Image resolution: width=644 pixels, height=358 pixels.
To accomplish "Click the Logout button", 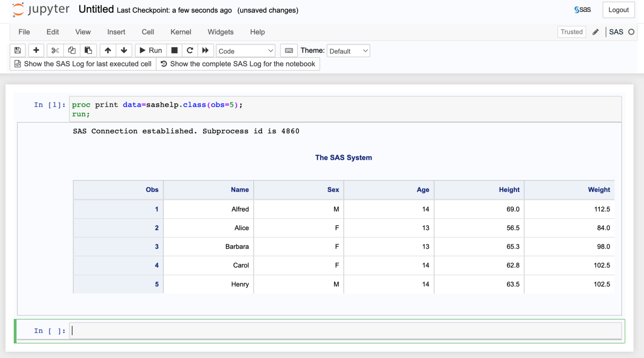I will click(618, 10).
